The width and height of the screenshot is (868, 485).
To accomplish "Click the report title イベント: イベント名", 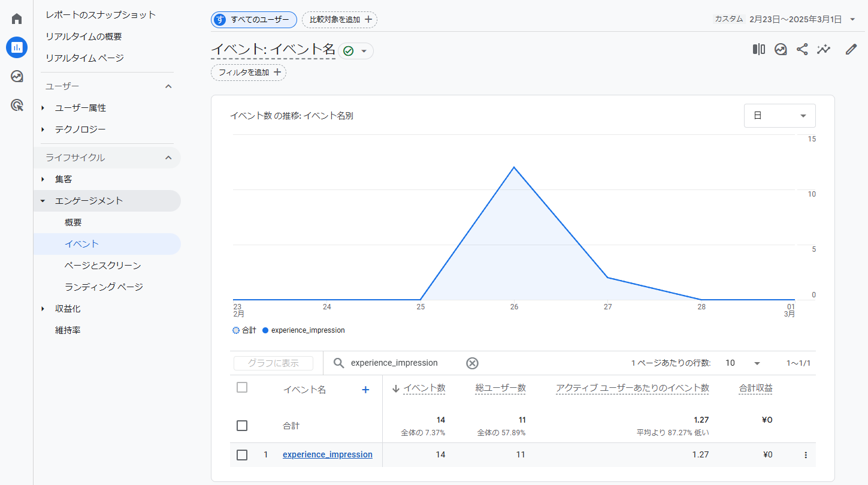I will click(273, 50).
